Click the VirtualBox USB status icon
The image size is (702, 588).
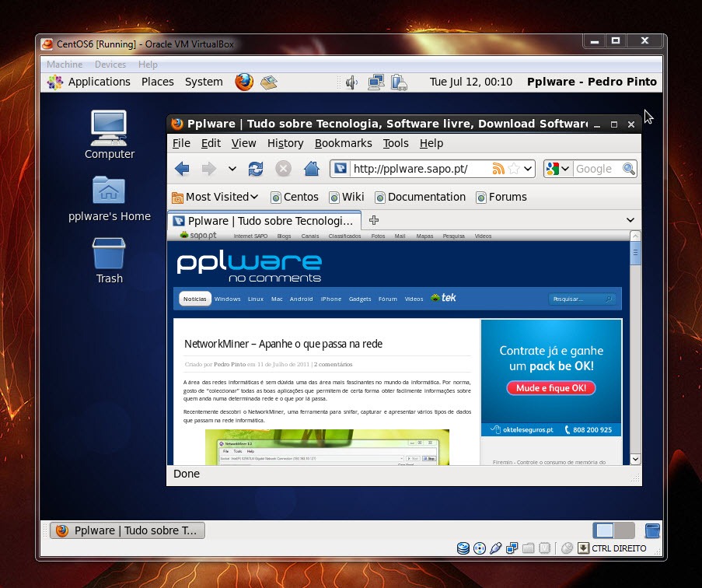pyautogui.click(x=496, y=548)
